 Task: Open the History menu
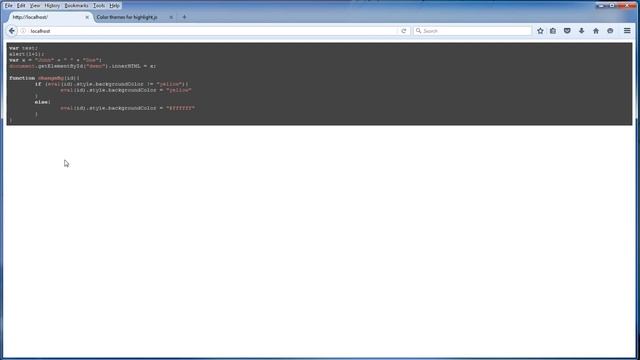click(52, 6)
